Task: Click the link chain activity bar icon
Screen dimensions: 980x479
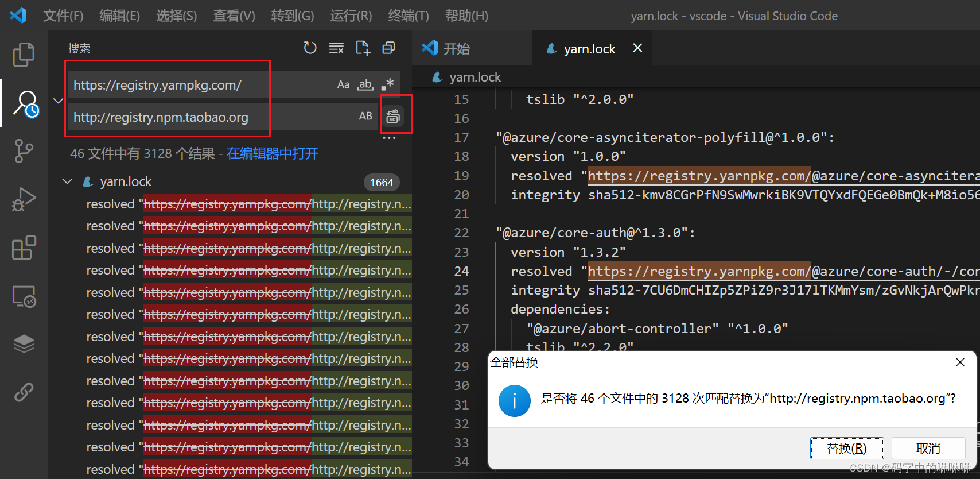Action: pos(24,392)
